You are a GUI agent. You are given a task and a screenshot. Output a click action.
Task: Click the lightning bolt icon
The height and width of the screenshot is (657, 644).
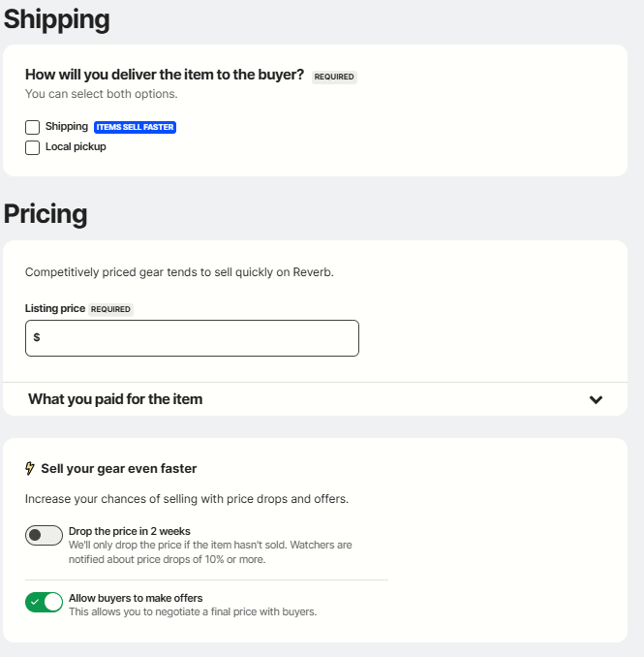(30, 468)
